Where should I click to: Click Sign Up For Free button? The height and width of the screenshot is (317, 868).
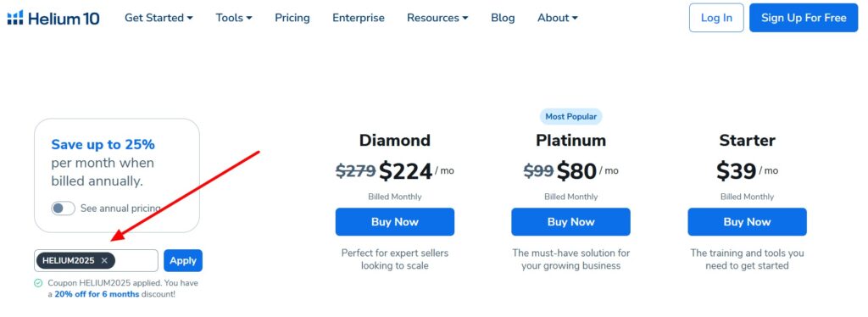(804, 18)
